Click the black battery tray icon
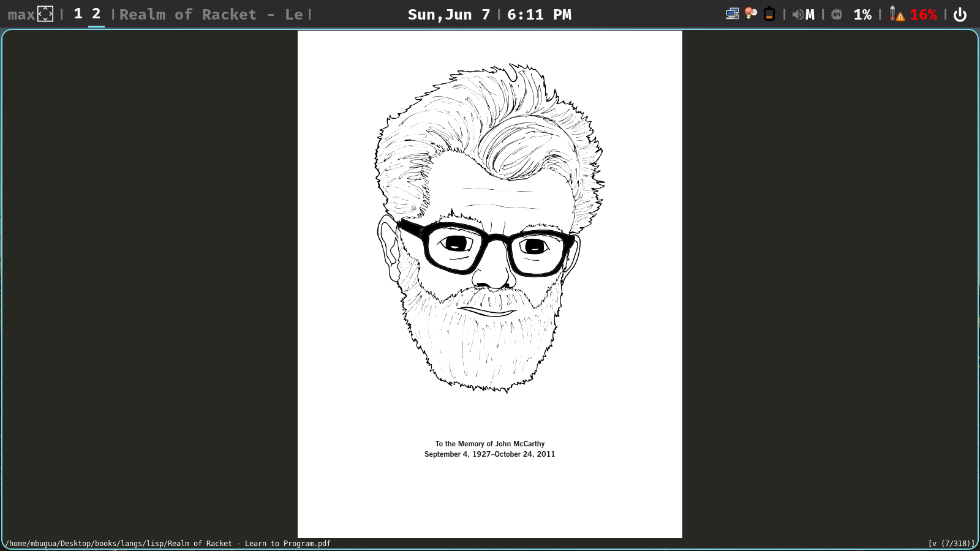This screenshot has width=980, height=551. 769,13
